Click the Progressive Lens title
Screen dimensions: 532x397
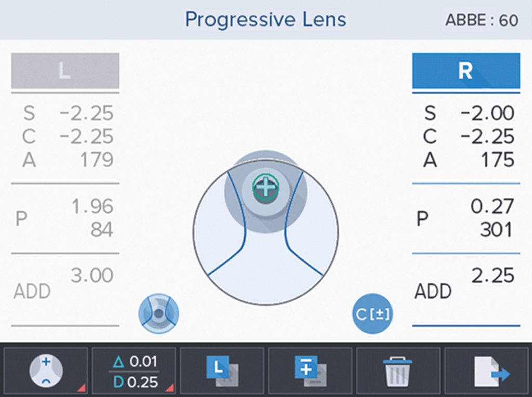tap(265, 20)
